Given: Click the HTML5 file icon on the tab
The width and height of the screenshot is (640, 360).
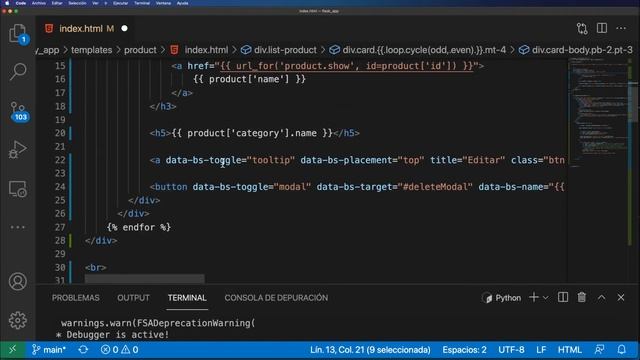Looking at the screenshot, I should click(49, 29).
